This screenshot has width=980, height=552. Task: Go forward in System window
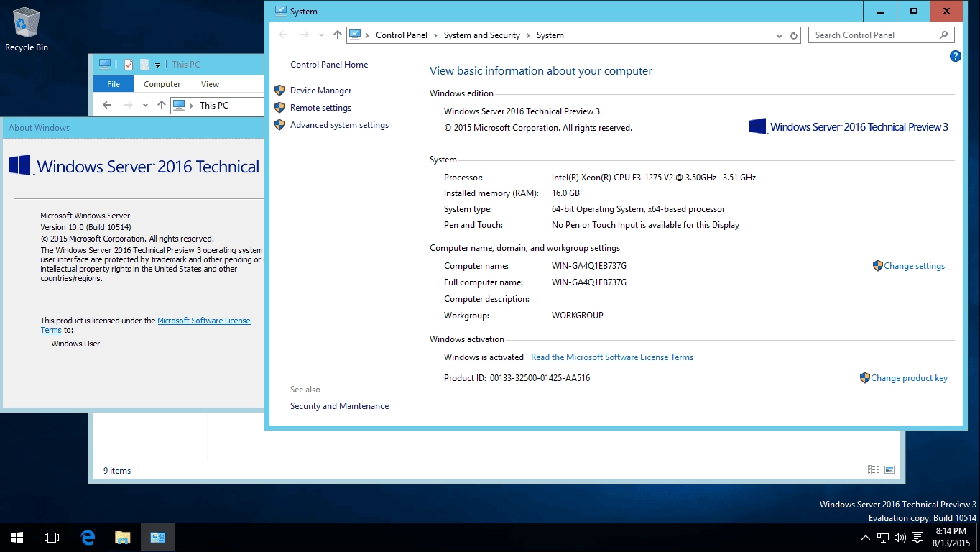305,35
